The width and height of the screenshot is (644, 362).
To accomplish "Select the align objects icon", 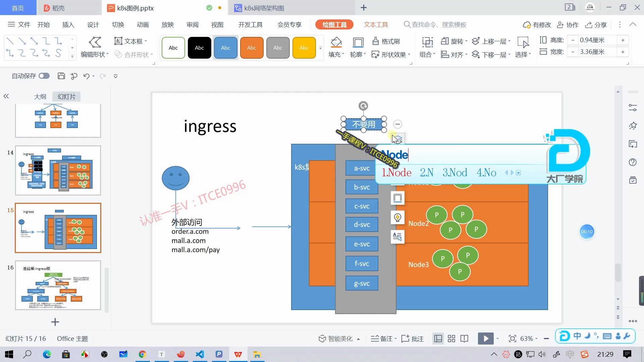I will 444,54.
